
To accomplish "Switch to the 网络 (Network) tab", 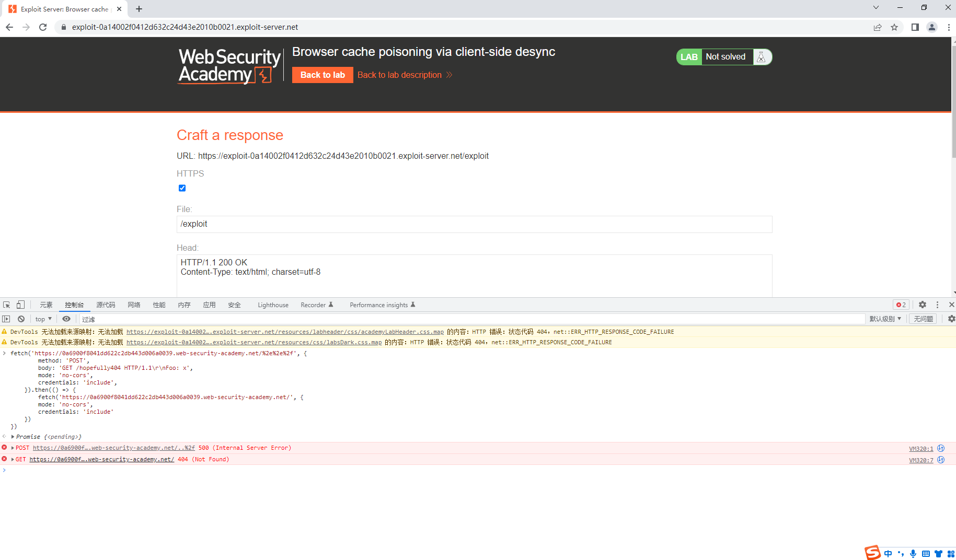I will [x=134, y=305].
